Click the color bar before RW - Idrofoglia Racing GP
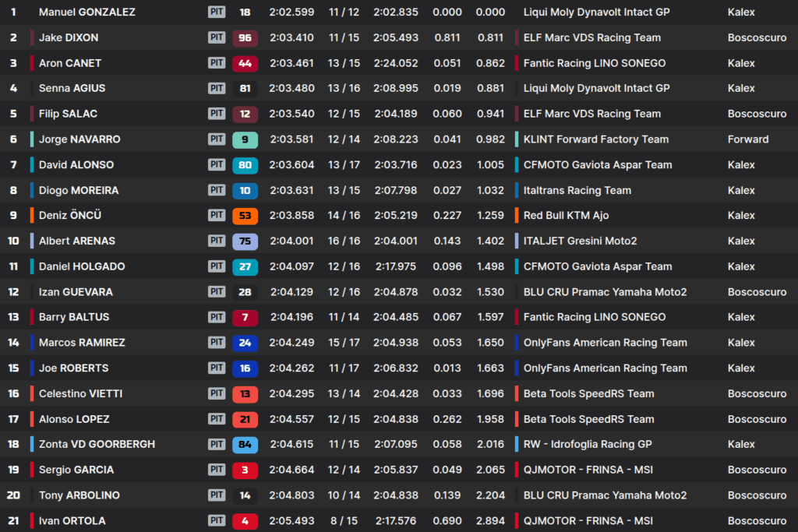This screenshot has height=532, width=798. click(x=517, y=445)
